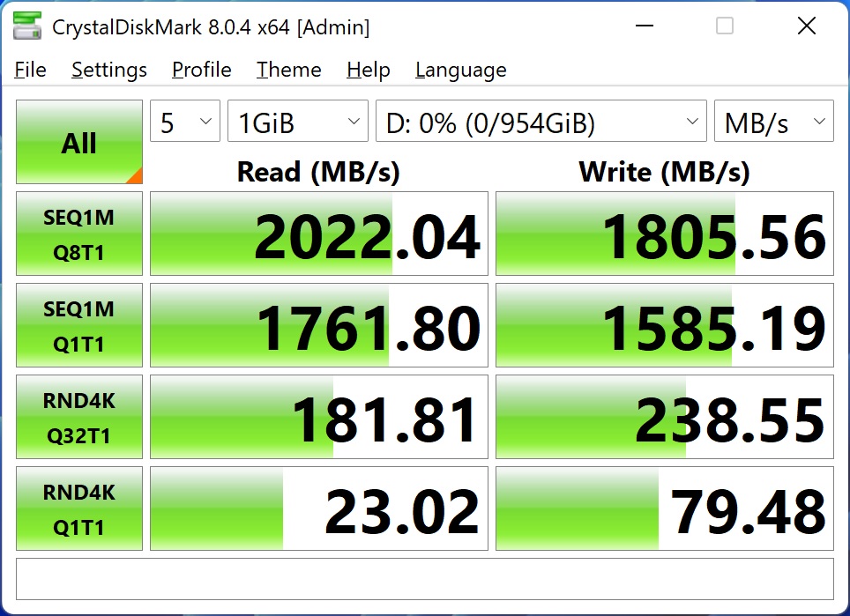Open the Help menu

point(369,70)
